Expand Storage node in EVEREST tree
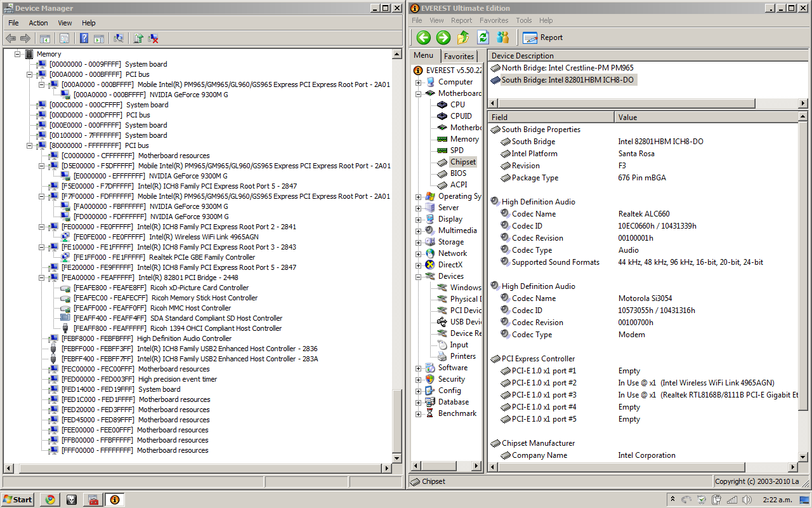 pyautogui.click(x=419, y=243)
